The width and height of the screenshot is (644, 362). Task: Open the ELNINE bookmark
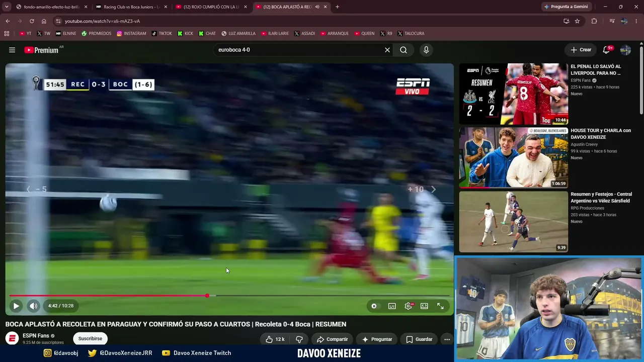[66, 34]
